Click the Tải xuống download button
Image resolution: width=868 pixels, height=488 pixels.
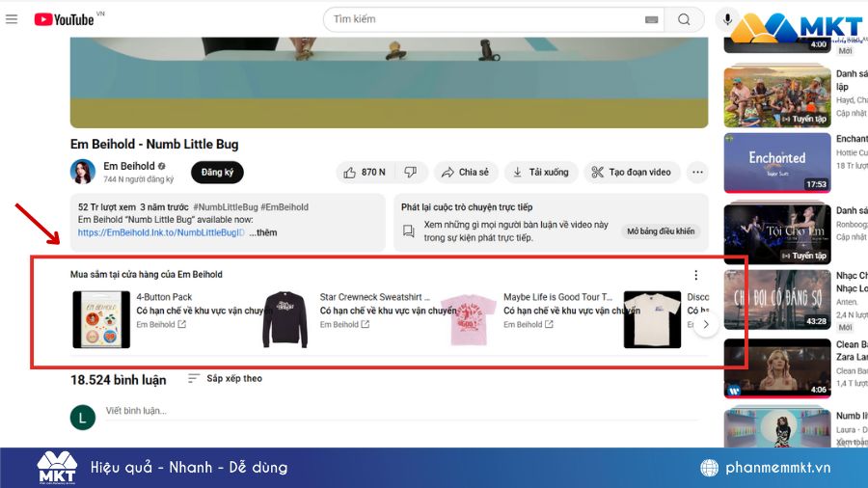(541, 173)
